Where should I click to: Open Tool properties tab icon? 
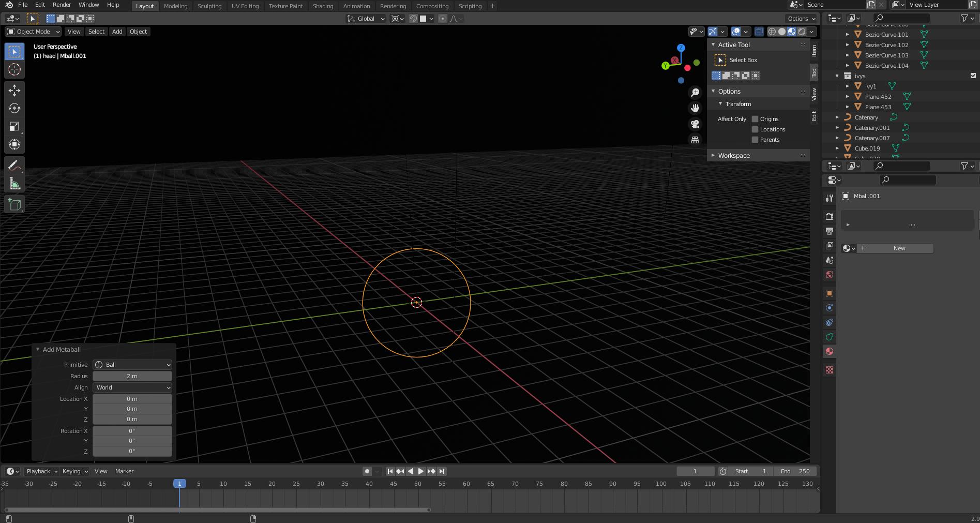[x=830, y=198]
